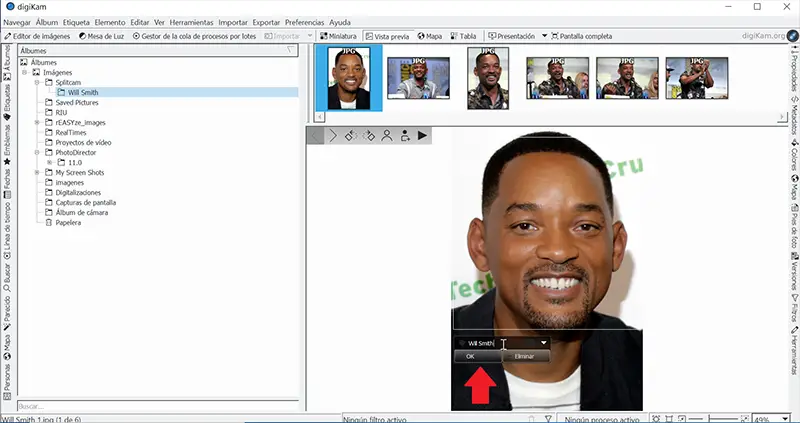Start slideshow play button in preview

[x=422, y=136]
